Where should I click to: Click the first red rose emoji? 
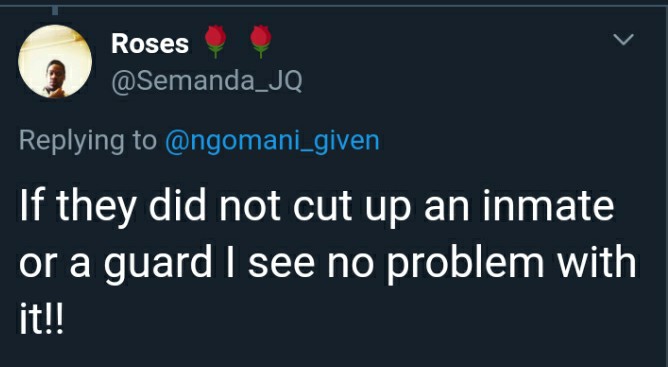click(x=215, y=42)
